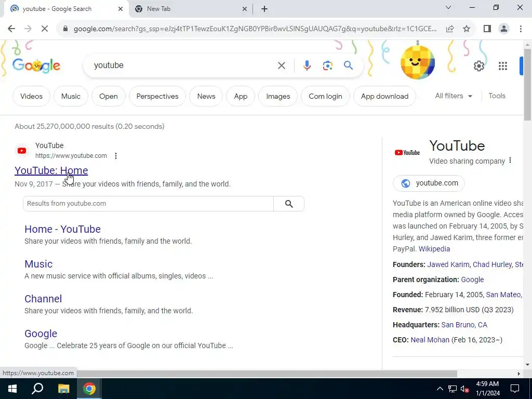Image resolution: width=532 pixels, height=399 pixels.
Task: Go back with the browser back arrow
Action: (x=11, y=29)
